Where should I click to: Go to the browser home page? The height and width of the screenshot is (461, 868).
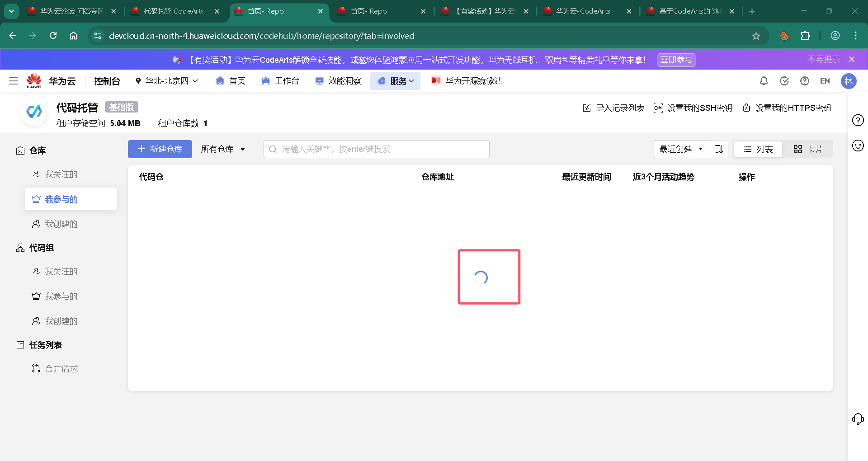(x=73, y=36)
